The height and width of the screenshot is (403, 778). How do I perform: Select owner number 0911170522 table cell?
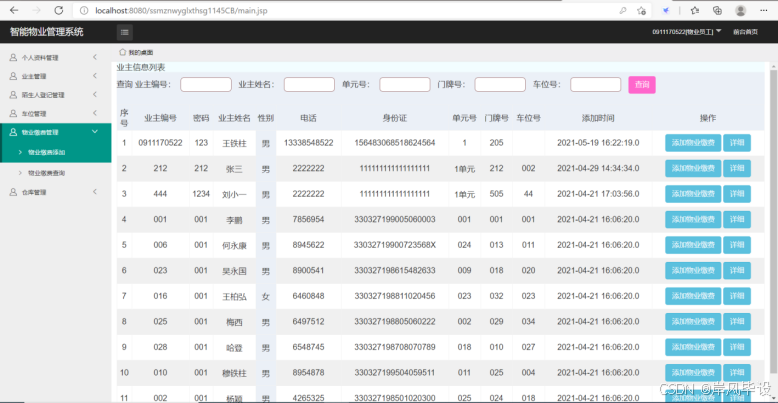coord(160,143)
